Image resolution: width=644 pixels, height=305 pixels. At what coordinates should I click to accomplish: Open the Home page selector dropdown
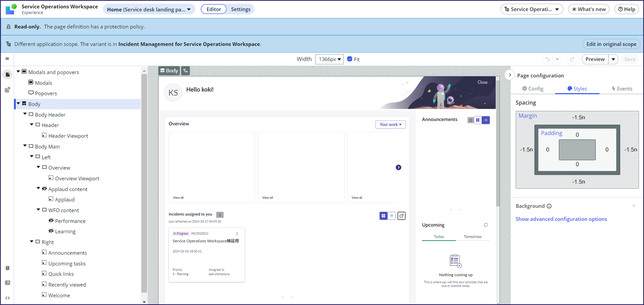(x=149, y=9)
